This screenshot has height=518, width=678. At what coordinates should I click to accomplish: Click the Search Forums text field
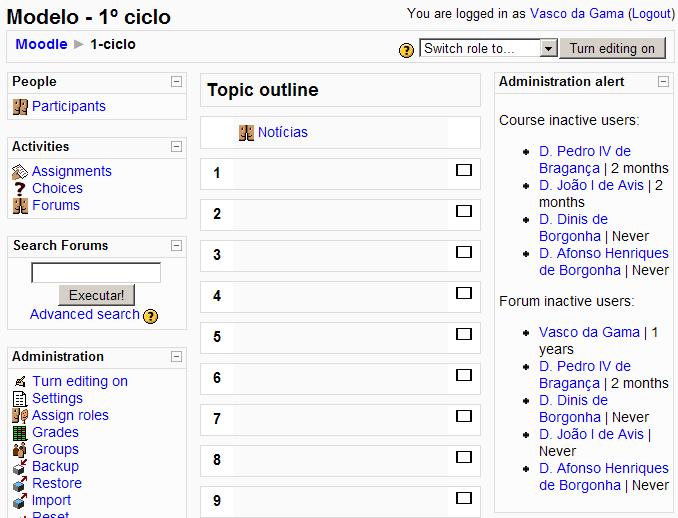pos(96,273)
